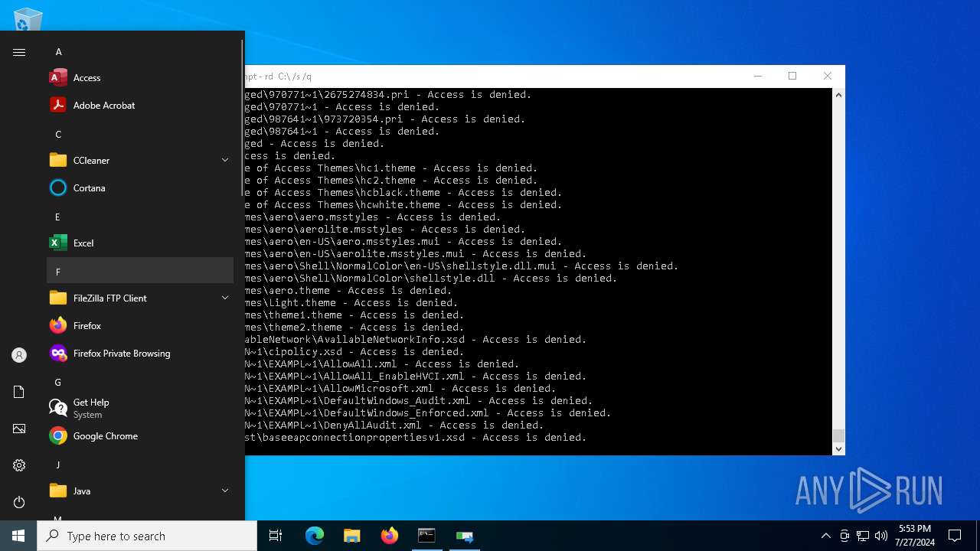Click the 'cipolicy.xsd' output line
The height and width of the screenshot is (551, 980).
(x=354, y=352)
